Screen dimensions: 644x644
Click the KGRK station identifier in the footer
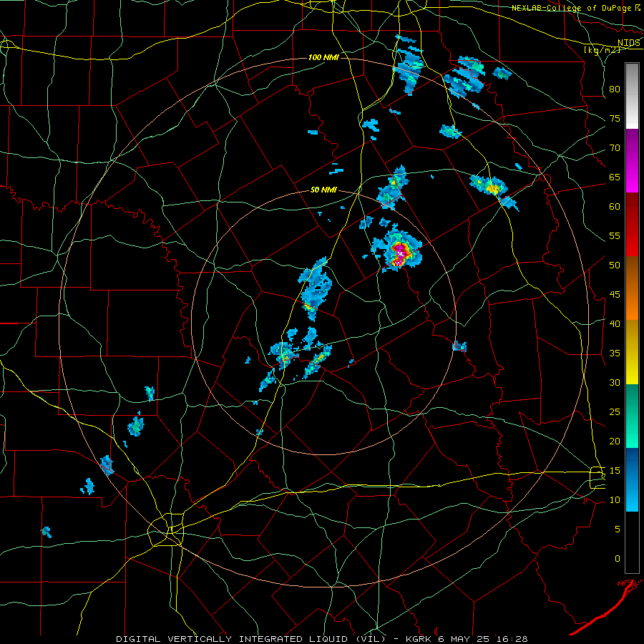418,639
